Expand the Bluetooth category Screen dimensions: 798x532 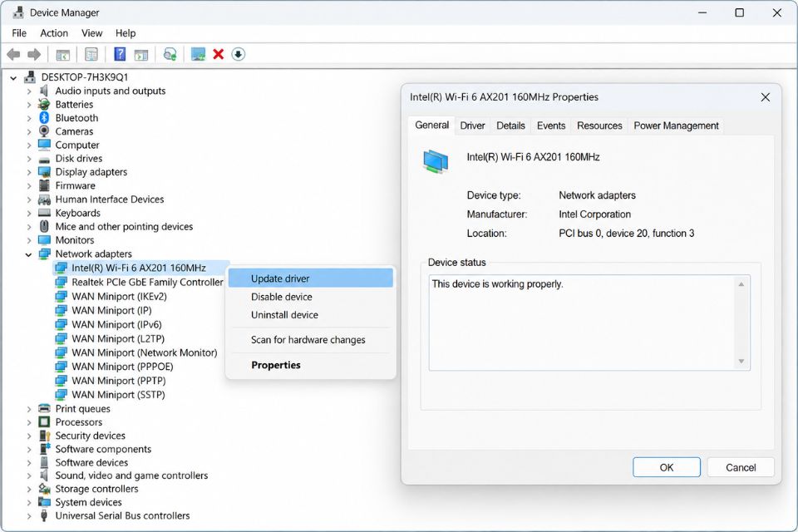point(29,118)
